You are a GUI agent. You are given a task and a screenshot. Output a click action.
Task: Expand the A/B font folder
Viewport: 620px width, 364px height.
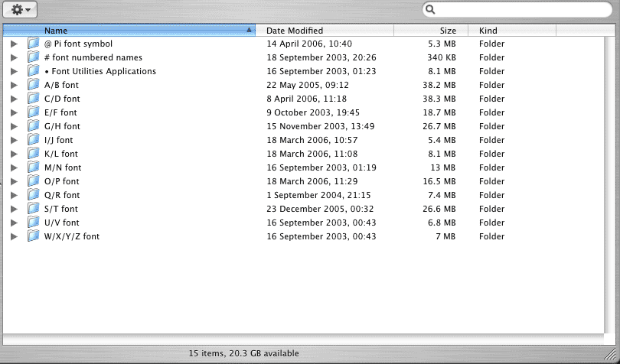15,86
